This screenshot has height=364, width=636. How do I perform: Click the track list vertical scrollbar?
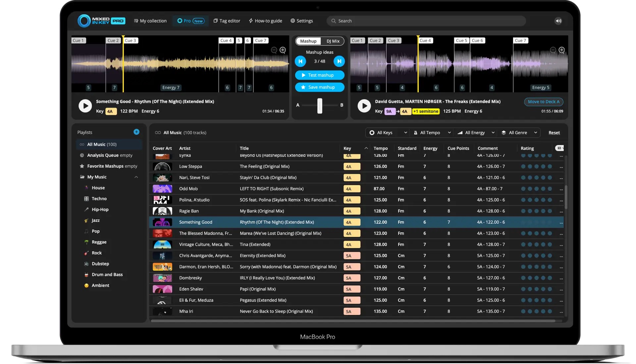(x=566, y=198)
